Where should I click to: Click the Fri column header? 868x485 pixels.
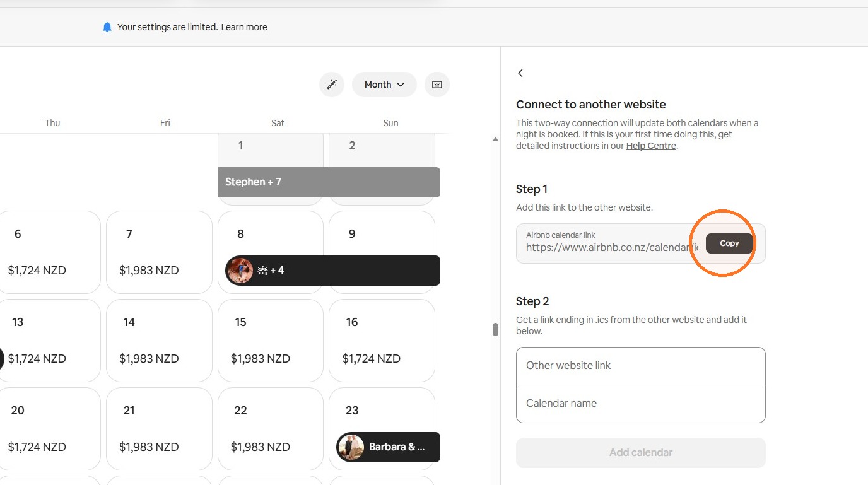tap(165, 123)
